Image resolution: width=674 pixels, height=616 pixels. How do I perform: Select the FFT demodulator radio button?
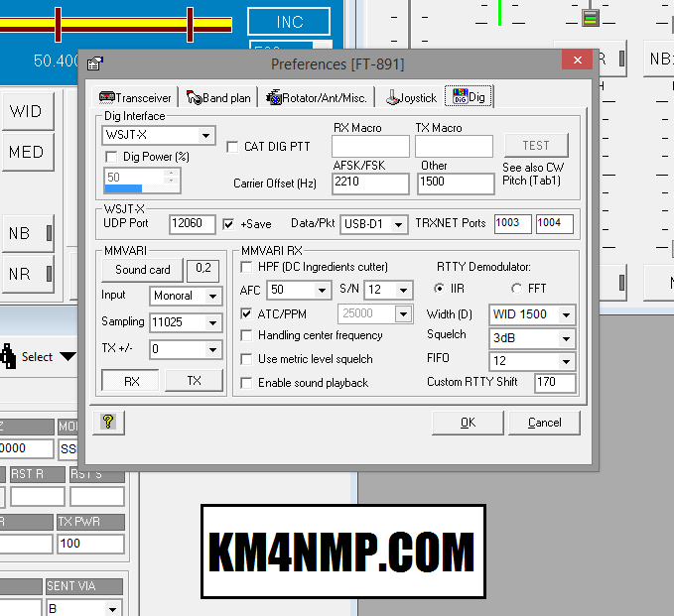[516, 289]
